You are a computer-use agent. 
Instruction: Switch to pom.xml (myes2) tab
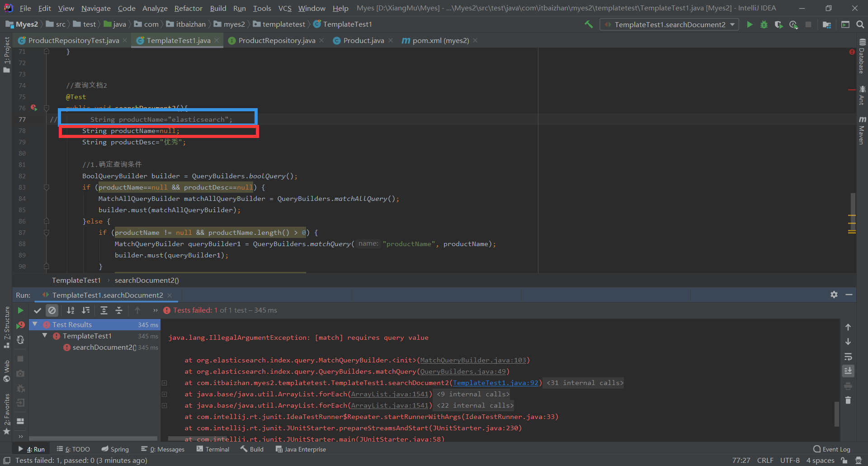440,41
